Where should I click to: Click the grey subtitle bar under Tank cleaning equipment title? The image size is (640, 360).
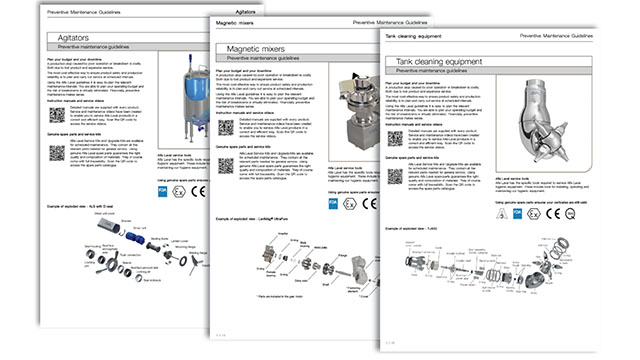click(x=489, y=71)
